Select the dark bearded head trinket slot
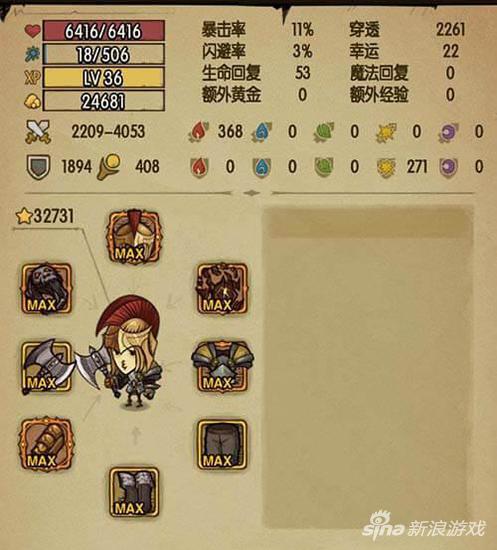Screen dimensions: 497x550 [46, 288]
